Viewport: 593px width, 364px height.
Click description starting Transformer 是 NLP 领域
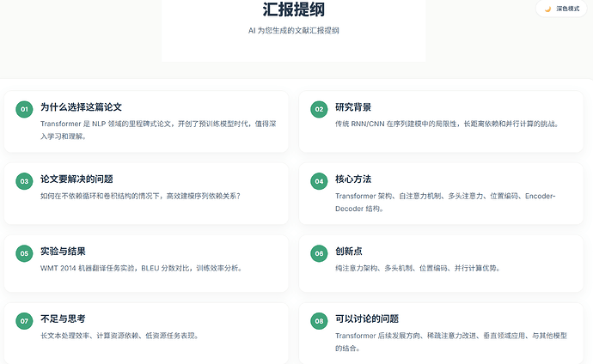pyautogui.click(x=158, y=130)
